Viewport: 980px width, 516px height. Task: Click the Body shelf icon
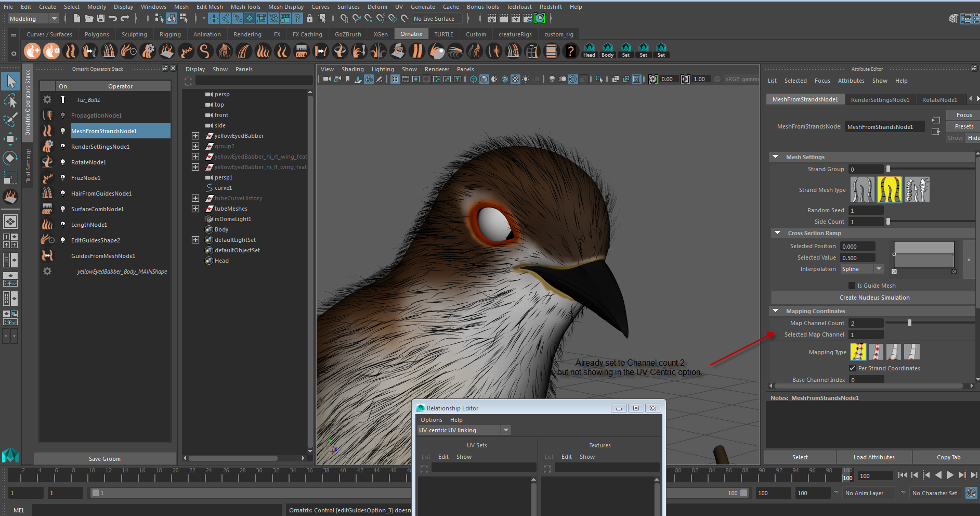coord(607,50)
